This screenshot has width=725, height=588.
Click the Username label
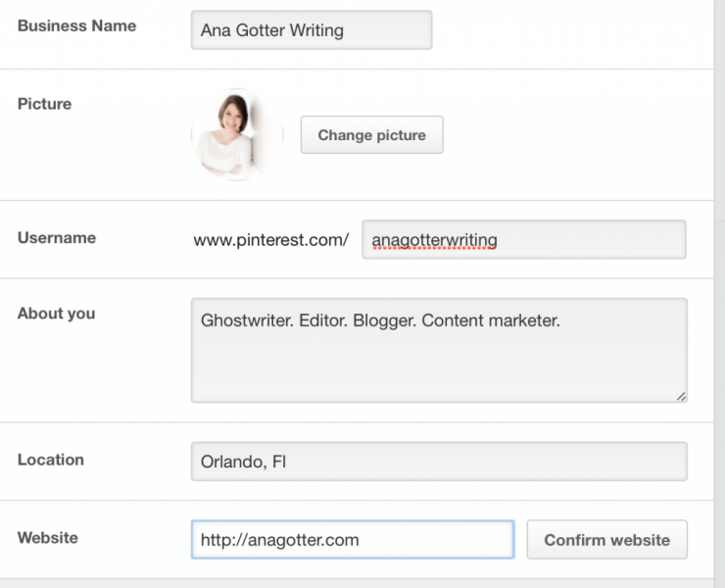click(57, 237)
